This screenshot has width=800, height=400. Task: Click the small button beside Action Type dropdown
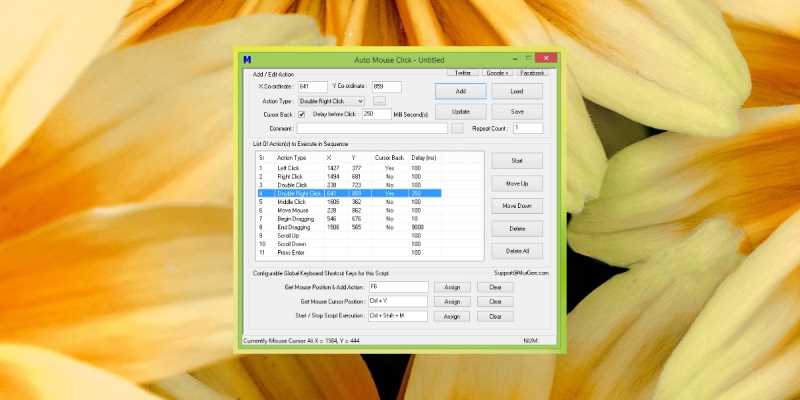pyautogui.click(x=380, y=101)
